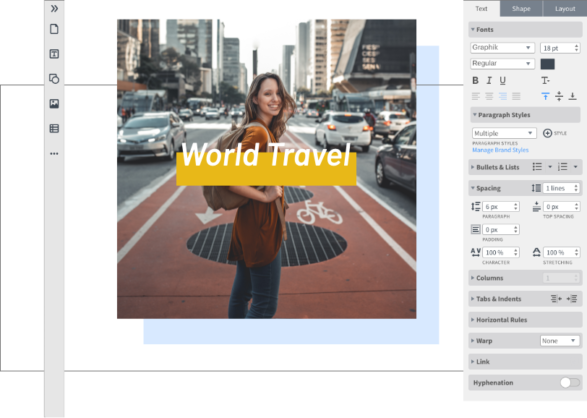Viewport: 587px width, 418px height.
Task: Expand the left sidebar with double chevron
Action: click(54, 8)
